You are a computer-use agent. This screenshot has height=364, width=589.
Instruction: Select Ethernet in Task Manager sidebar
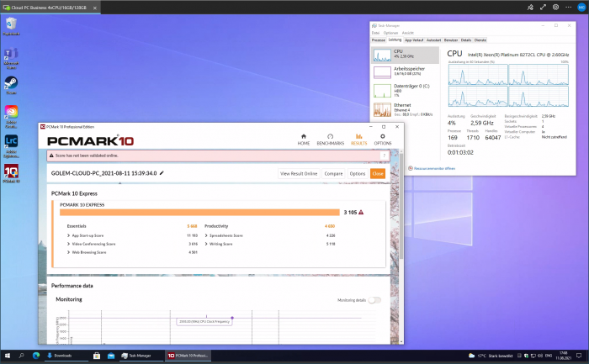coord(405,109)
